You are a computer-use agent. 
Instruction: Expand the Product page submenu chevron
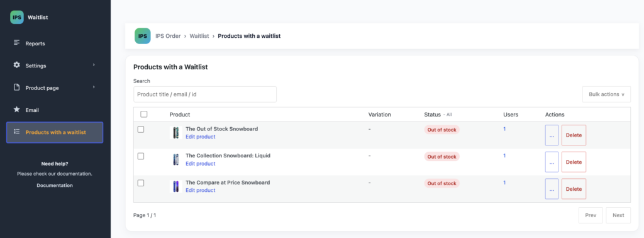pos(94,87)
